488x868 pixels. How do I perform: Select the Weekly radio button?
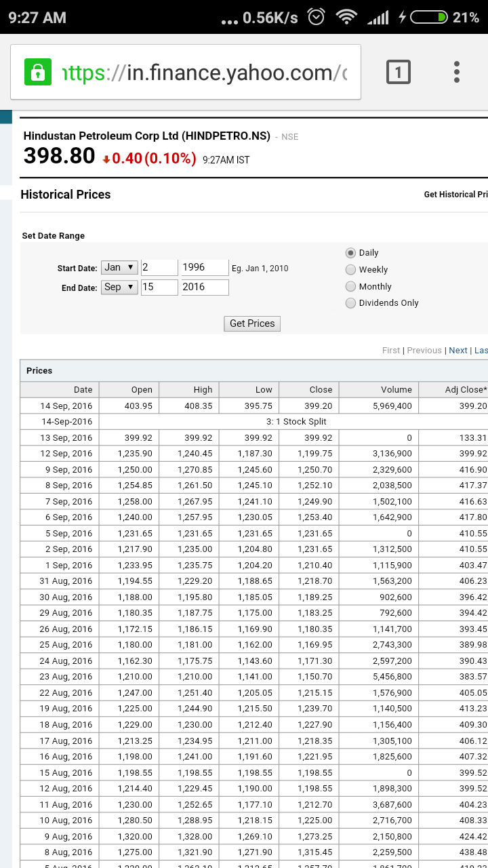pyautogui.click(x=350, y=269)
